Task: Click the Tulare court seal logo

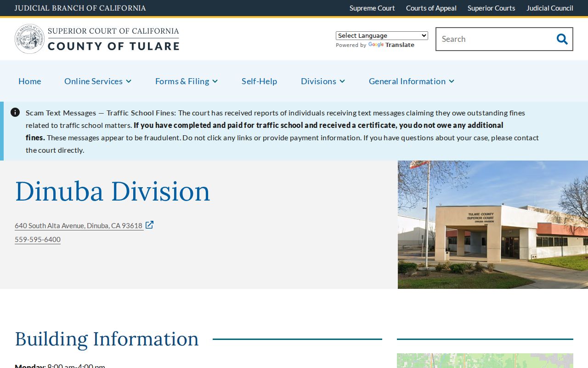Action: tap(29, 39)
